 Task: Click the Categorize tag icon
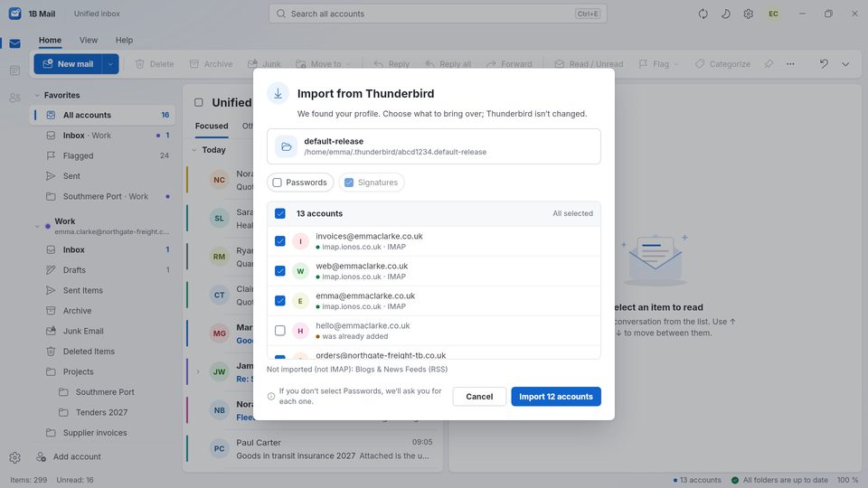(700, 64)
